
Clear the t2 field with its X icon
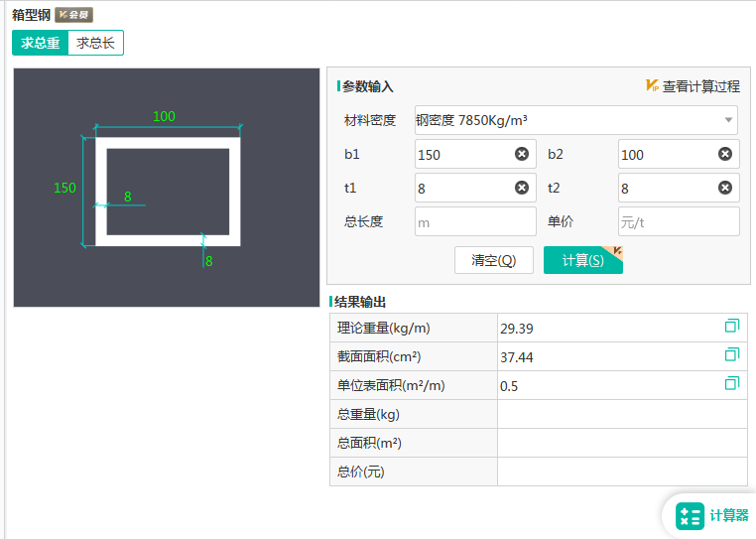click(725, 188)
